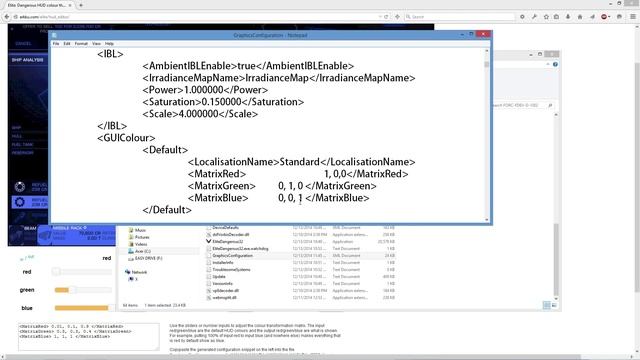Adjust the red input slider
Screen dimensions: 640x360
[83, 271]
